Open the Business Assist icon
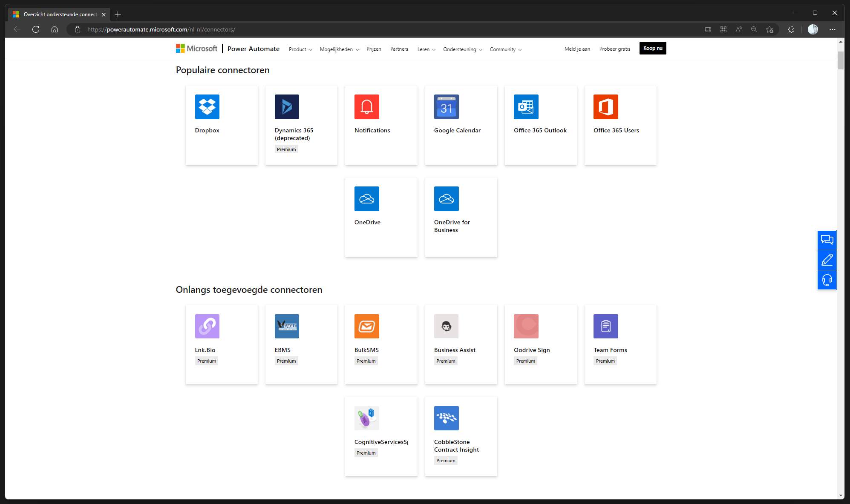 [x=447, y=326]
